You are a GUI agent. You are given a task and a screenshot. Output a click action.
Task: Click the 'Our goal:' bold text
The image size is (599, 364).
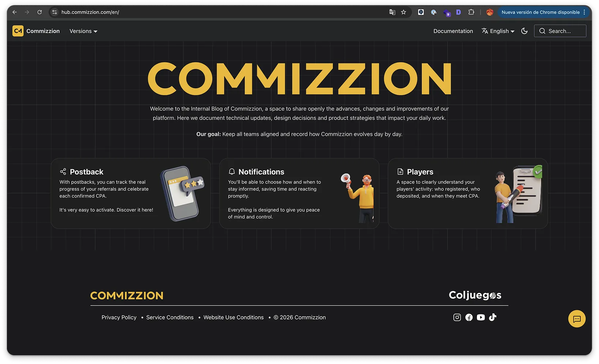208,134
